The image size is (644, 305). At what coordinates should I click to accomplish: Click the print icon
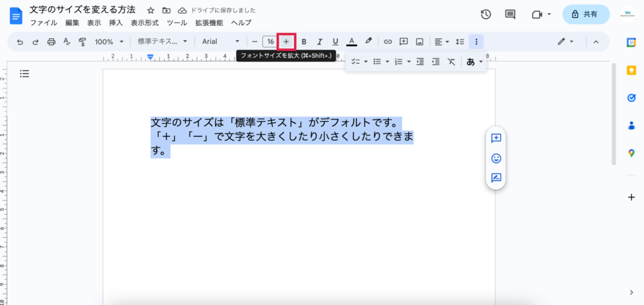pos(52,42)
